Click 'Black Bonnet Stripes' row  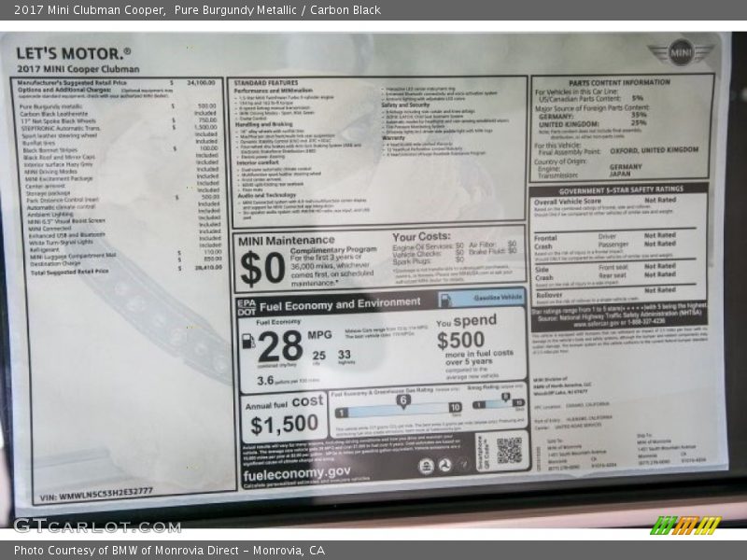point(120,149)
